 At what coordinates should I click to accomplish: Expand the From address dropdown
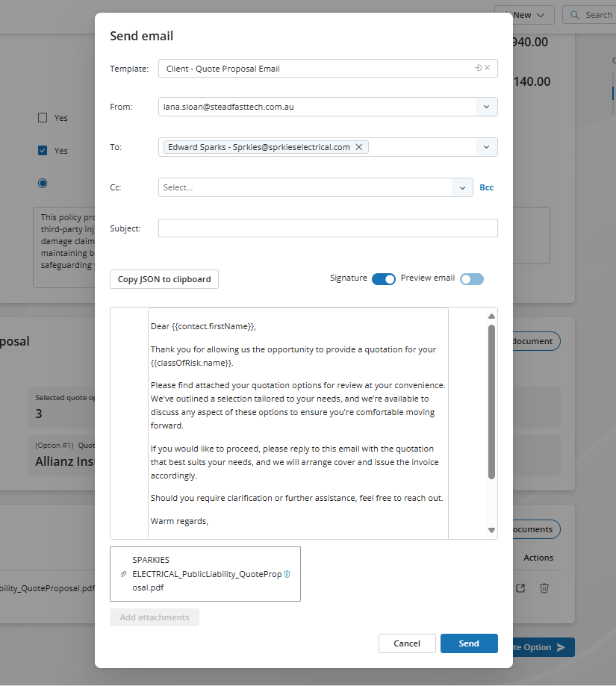pos(486,107)
